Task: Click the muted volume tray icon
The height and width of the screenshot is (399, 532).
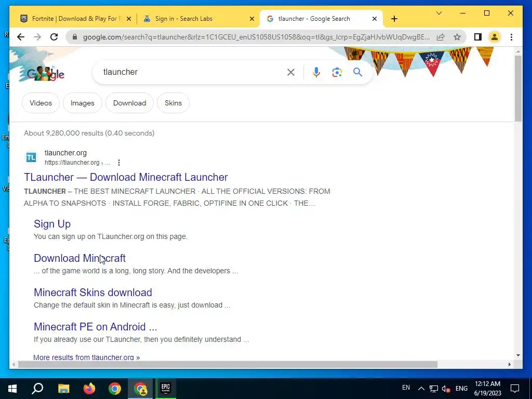Action: (446, 389)
